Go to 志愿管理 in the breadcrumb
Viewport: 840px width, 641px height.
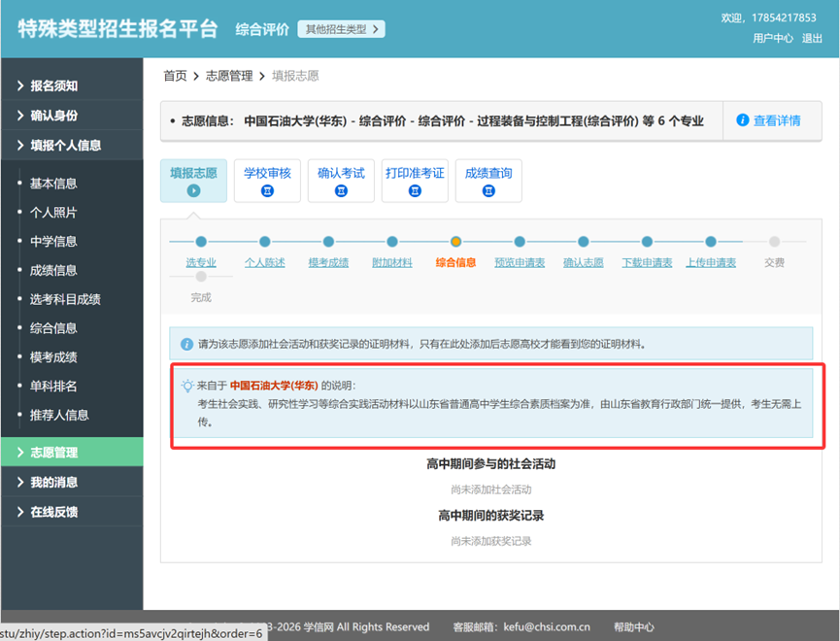pyautogui.click(x=229, y=76)
